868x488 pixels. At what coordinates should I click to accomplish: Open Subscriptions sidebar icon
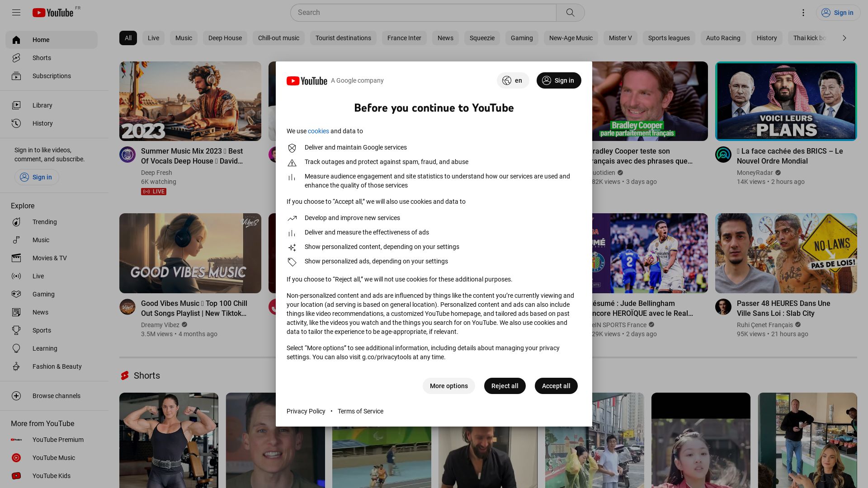(x=16, y=76)
